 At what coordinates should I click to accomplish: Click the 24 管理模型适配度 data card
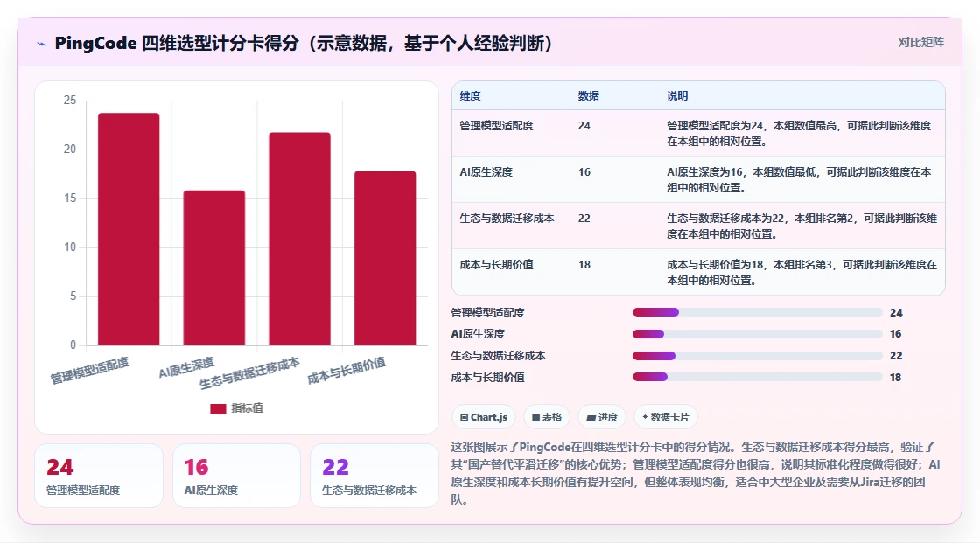tap(99, 477)
